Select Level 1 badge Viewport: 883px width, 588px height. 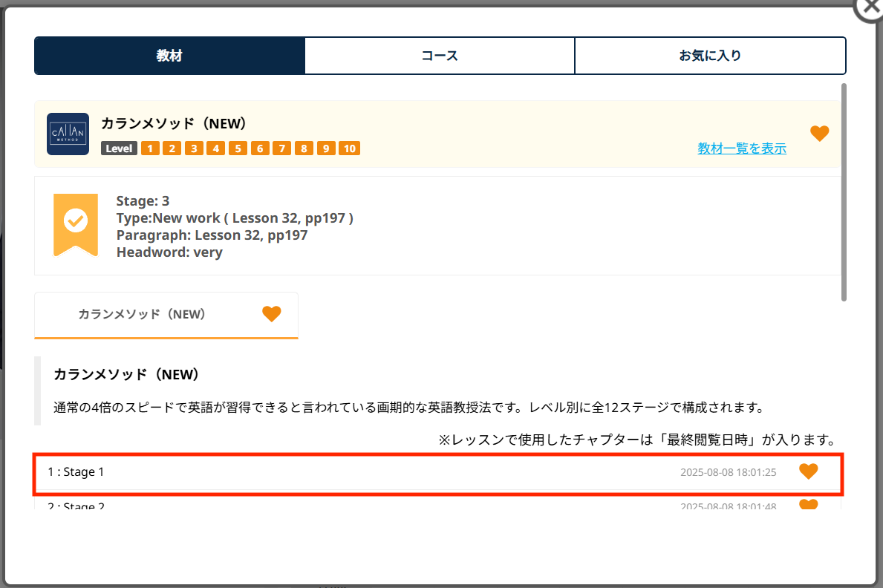tap(150, 148)
